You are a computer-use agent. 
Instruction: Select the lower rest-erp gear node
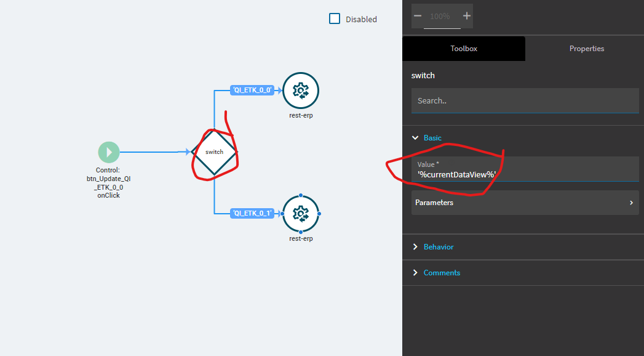pos(301,214)
